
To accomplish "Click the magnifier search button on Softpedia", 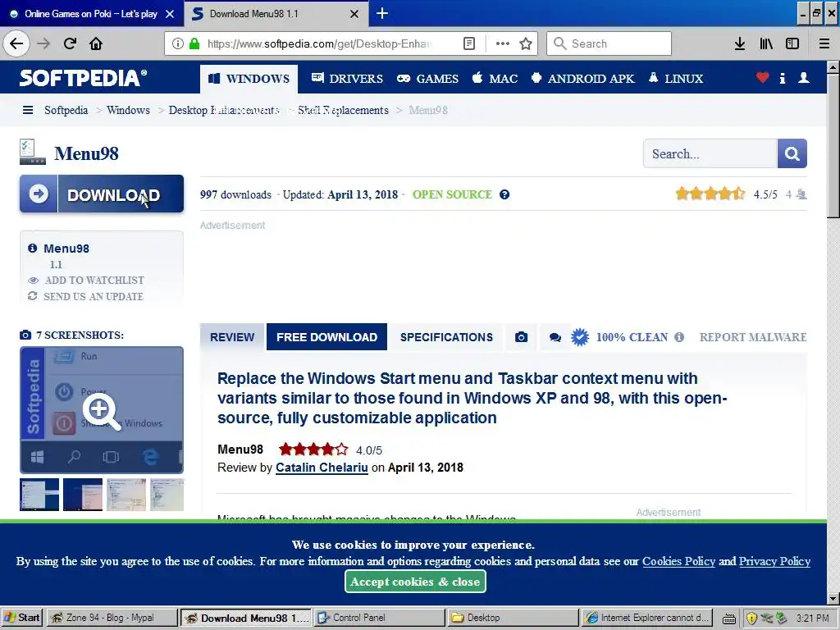I will (x=792, y=153).
